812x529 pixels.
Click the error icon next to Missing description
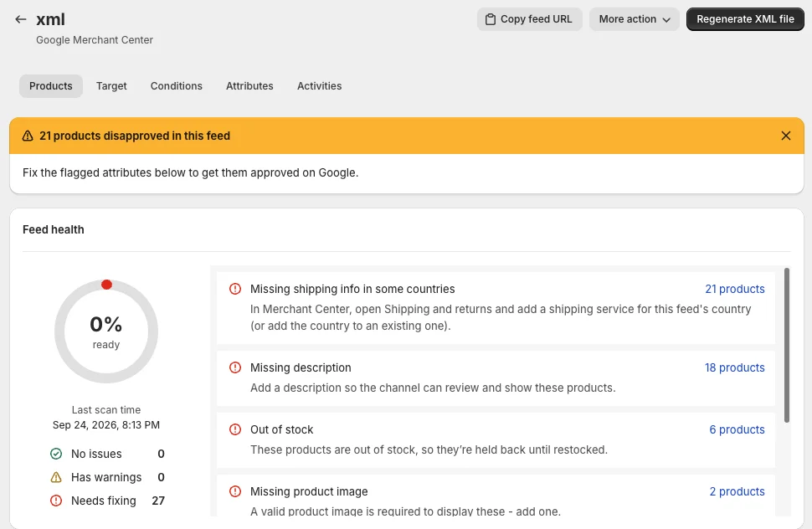[235, 367]
